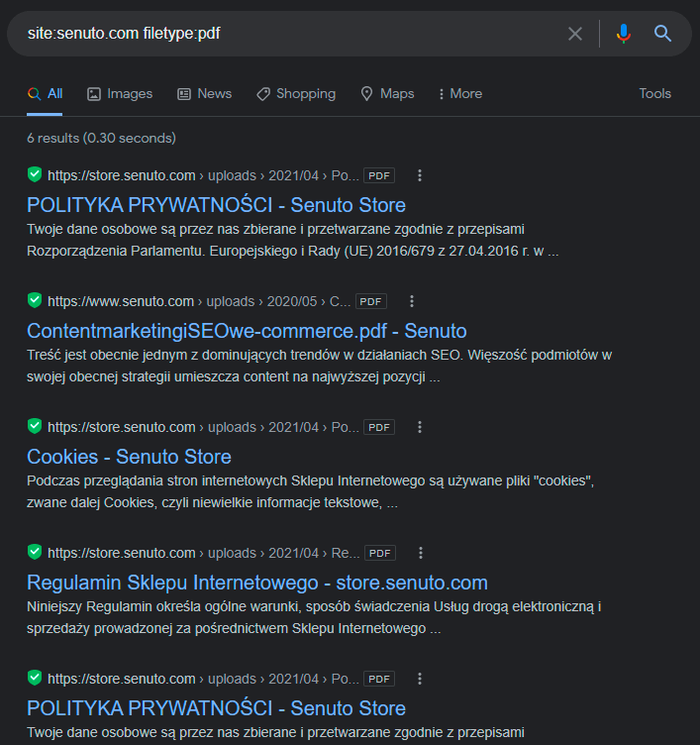This screenshot has width=700, height=745.
Task: Go to the Maps tab
Action: coord(387,93)
